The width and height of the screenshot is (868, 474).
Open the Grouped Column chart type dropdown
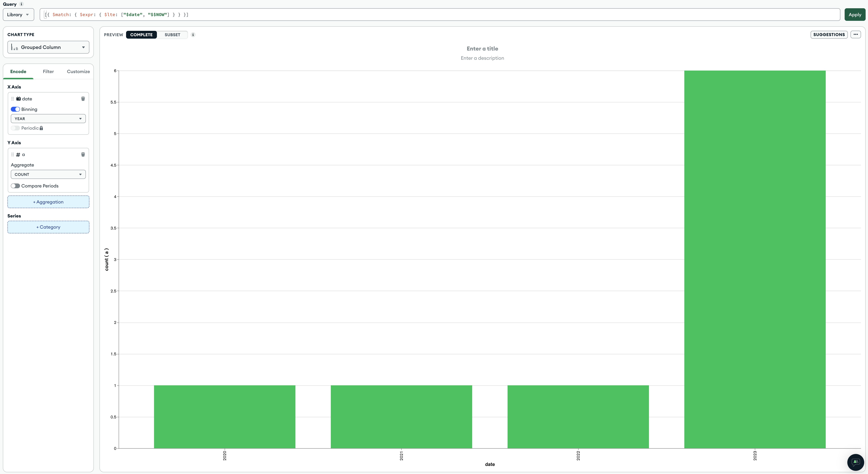click(x=48, y=47)
